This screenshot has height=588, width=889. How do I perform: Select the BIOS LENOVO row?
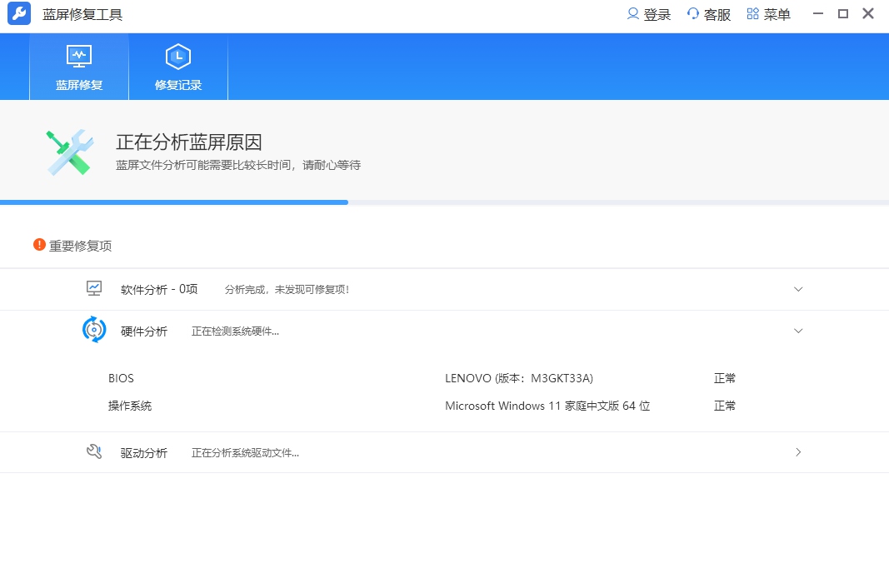pos(444,378)
